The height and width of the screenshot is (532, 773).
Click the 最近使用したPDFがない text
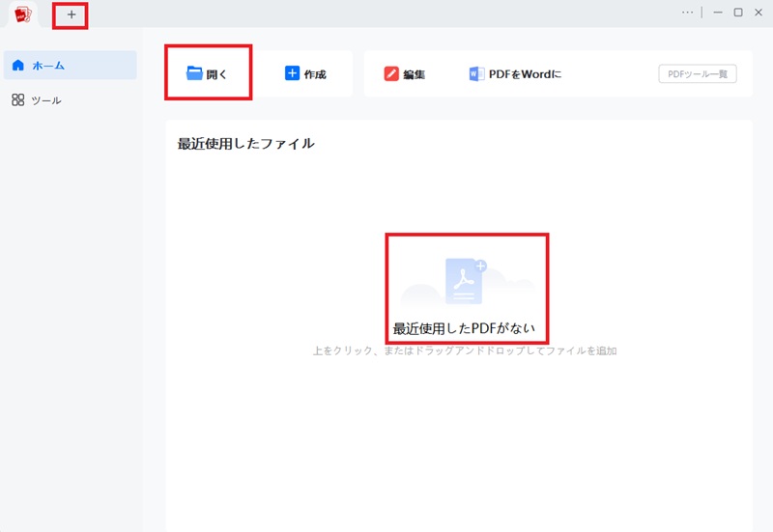[464, 328]
